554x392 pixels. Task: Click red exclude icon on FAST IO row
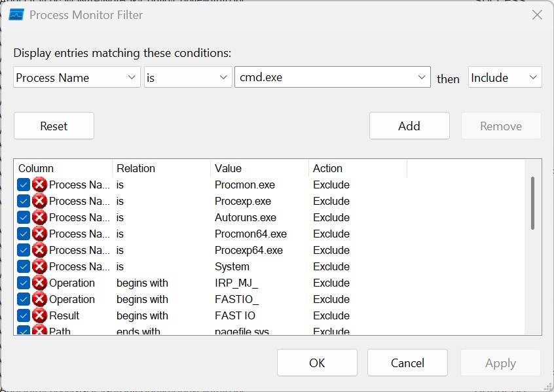point(39,315)
